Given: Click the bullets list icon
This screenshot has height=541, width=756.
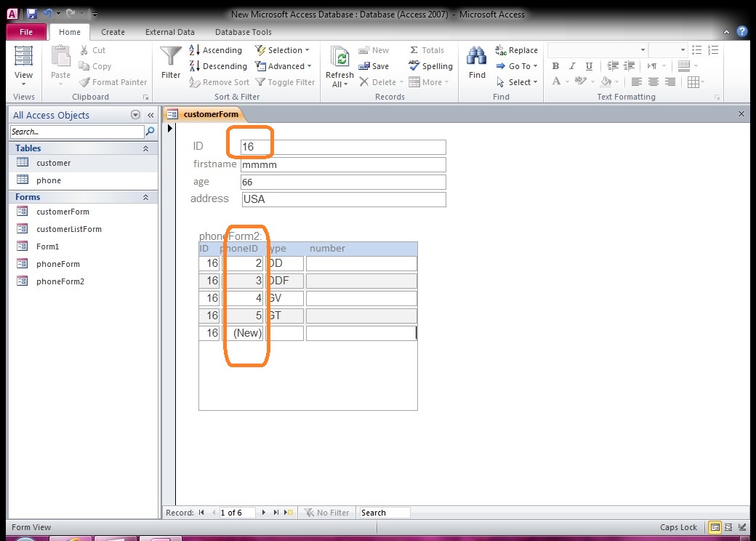Looking at the screenshot, I should point(696,50).
